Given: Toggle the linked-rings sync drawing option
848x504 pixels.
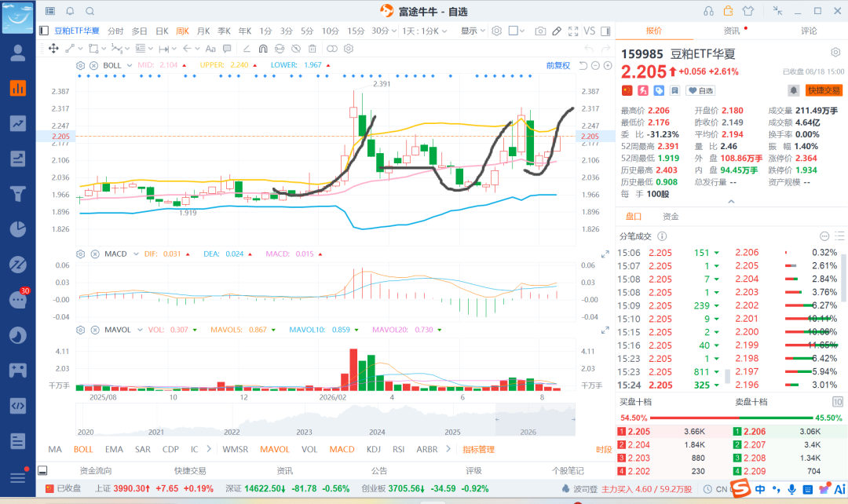Looking at the screenshot, I should pos(332,49).
